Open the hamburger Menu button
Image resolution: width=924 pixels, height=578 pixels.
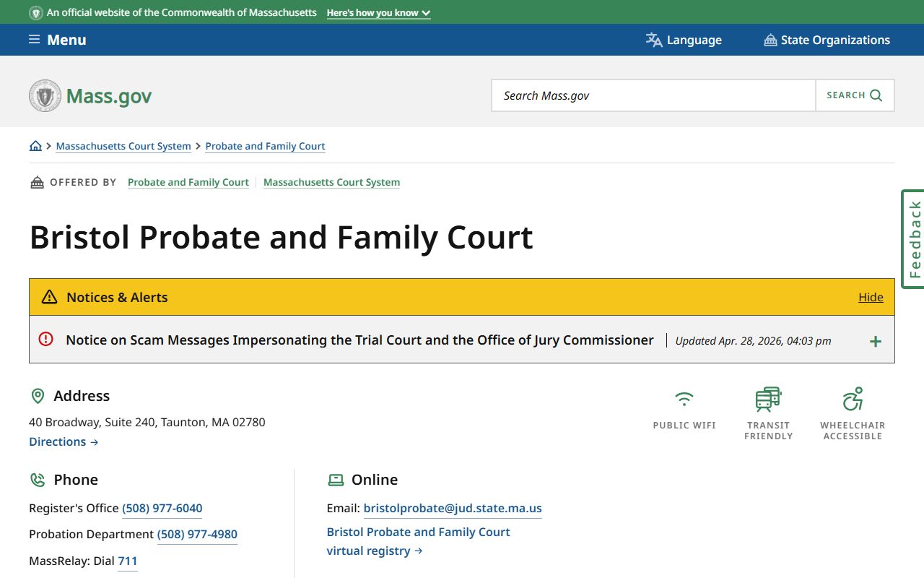(x=57, y=40)
